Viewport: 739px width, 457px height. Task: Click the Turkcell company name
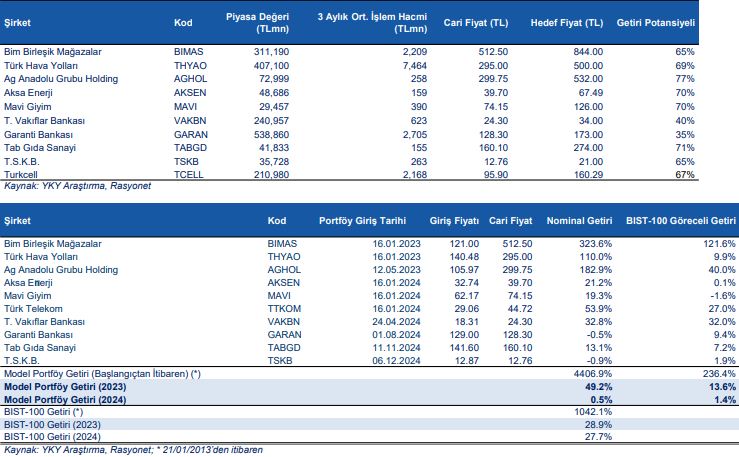click(24, 175)
